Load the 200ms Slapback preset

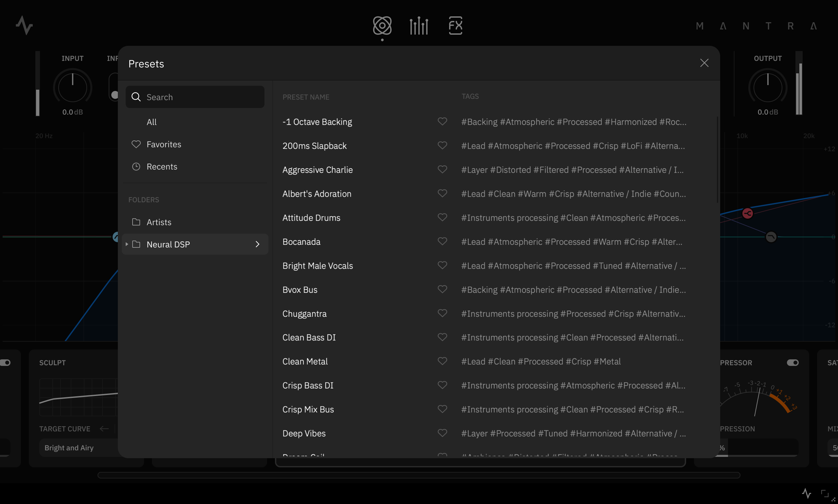(x=315, y=146)
